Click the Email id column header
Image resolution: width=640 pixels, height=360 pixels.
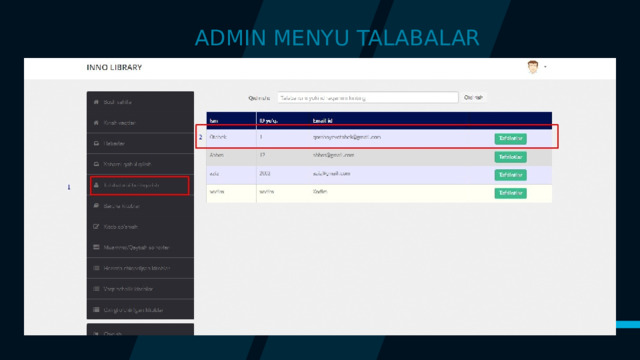coord(322,121)
